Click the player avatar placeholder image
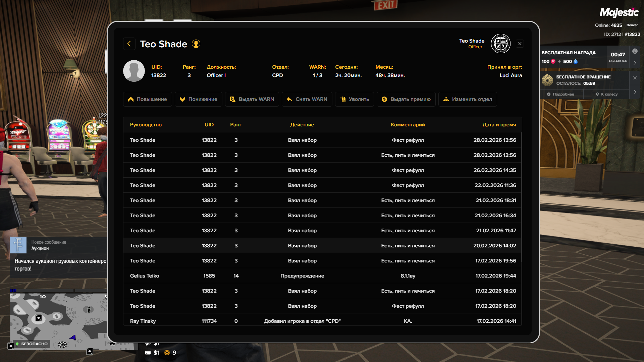Image resolution: width=644 pixels, height=362 pixels. tap(134, 71)
